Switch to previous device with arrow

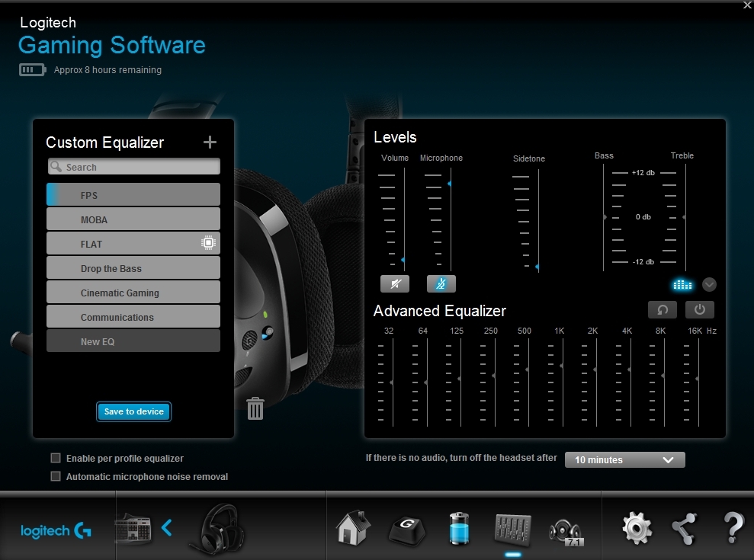click(x=167, y=528)
